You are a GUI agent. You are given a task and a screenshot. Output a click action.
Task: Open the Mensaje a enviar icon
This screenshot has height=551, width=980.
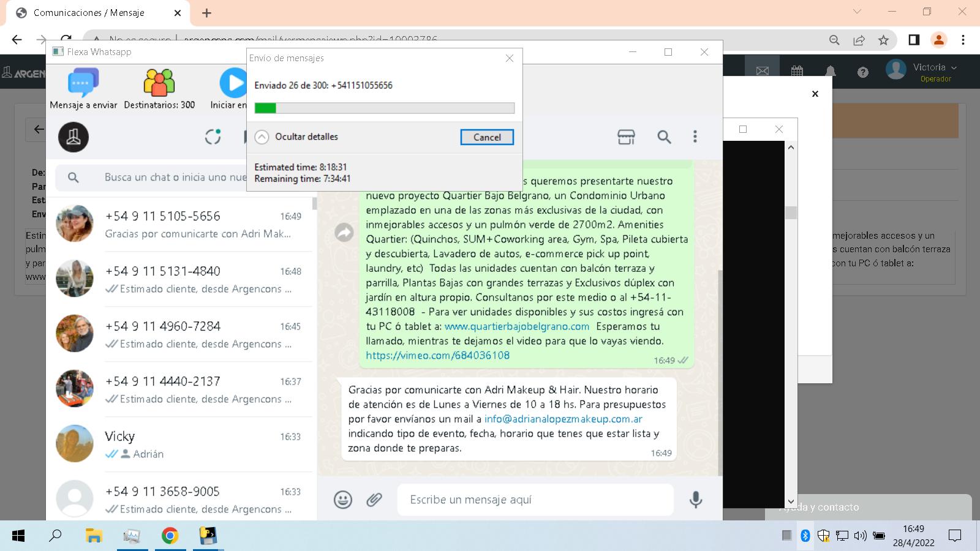[83, 83]
